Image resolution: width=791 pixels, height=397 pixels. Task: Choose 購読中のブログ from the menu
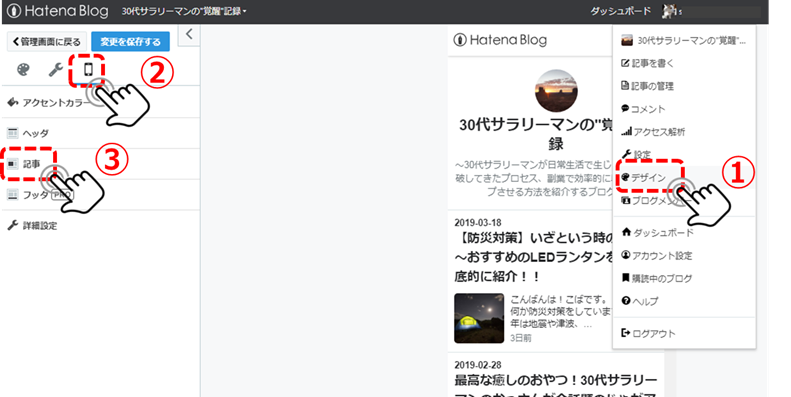tap(684, 278)
